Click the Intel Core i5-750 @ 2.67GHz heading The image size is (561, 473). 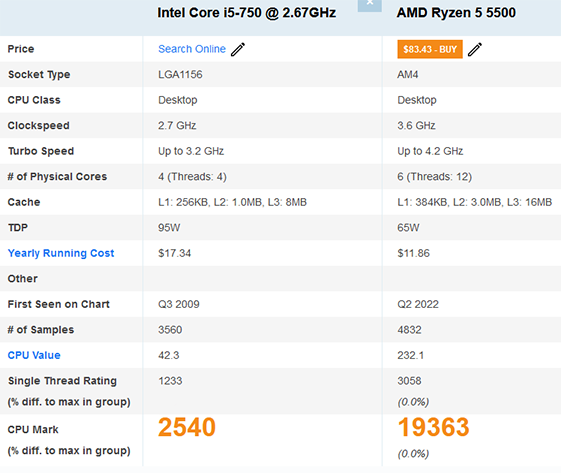tap(247, 13)
